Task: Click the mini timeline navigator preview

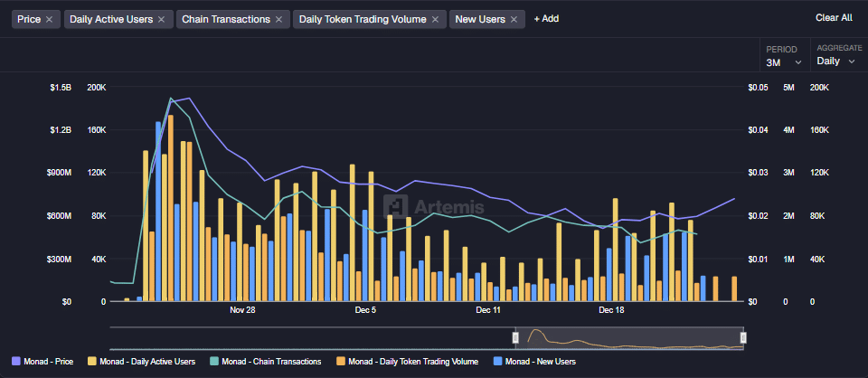Action: pyautogui.click(x=628, y=338)
